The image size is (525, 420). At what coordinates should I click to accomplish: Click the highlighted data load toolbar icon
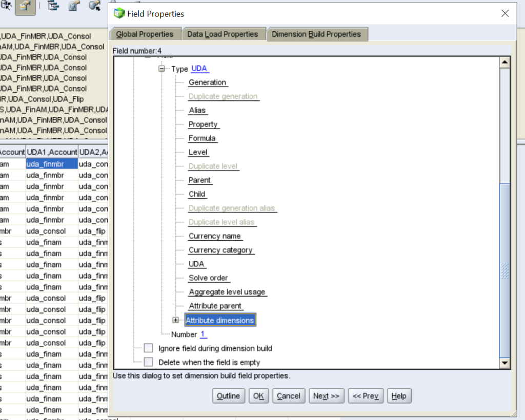pyautogui.click(x=25, y=7)
